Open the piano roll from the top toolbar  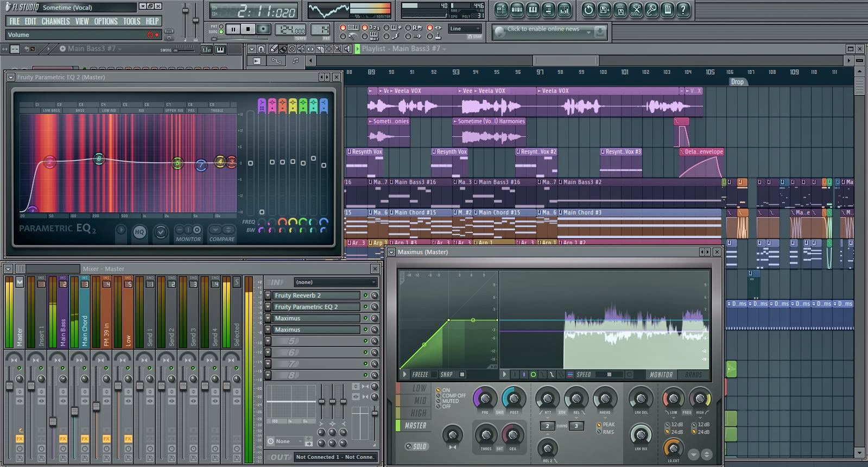(x=533, y=9)
